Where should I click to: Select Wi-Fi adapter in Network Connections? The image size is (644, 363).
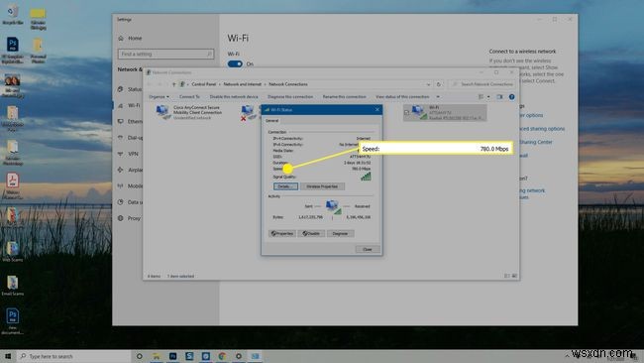(x=445, y=112)
